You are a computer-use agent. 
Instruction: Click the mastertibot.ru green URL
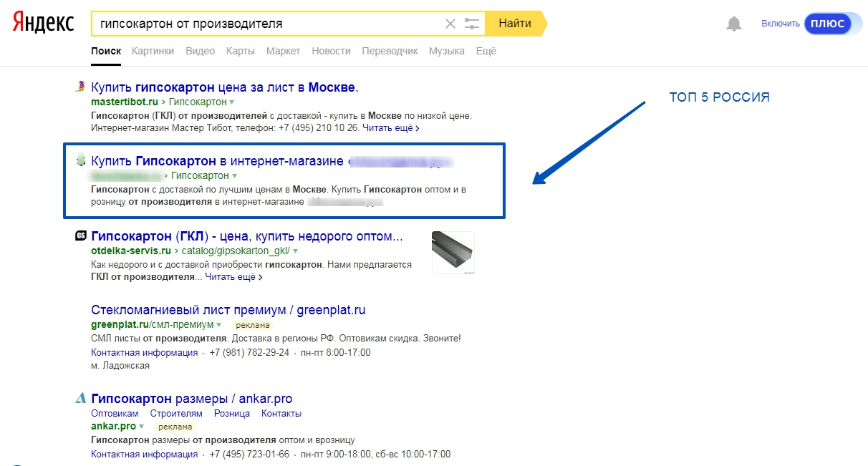(x=124, y=102)
